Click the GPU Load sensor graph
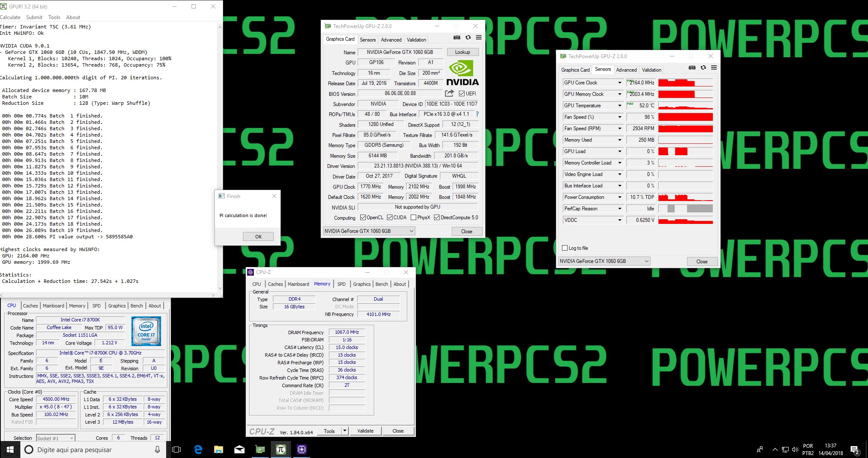The height and width of the screenshot is (458, 868). coord(685,151)
